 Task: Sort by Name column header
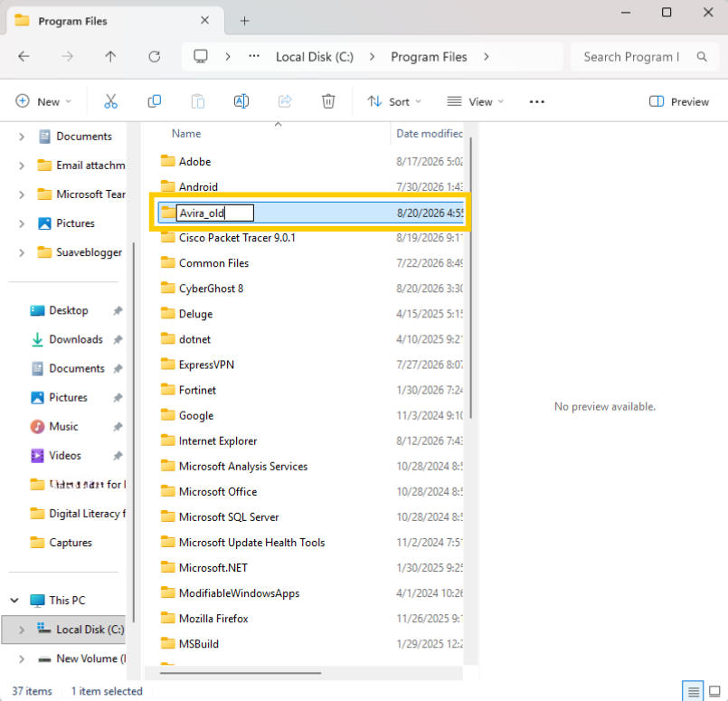(x=186, y=134)
